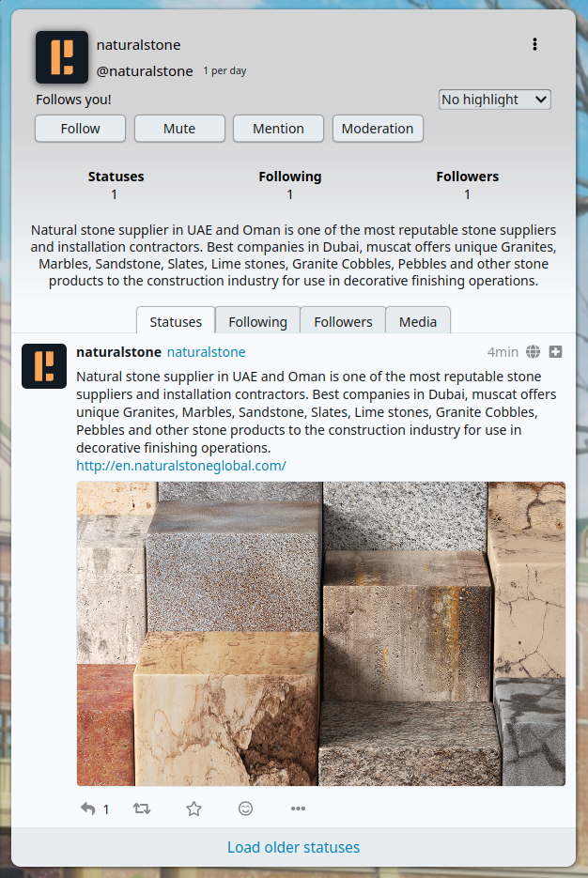Click the Mention button

(x=278, y=129)
